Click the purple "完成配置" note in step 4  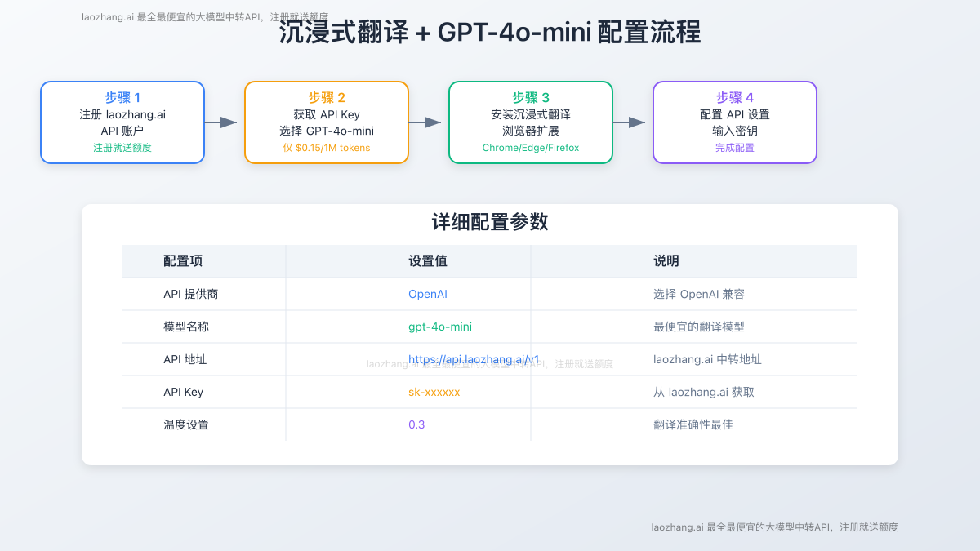[x=735, y=148]
